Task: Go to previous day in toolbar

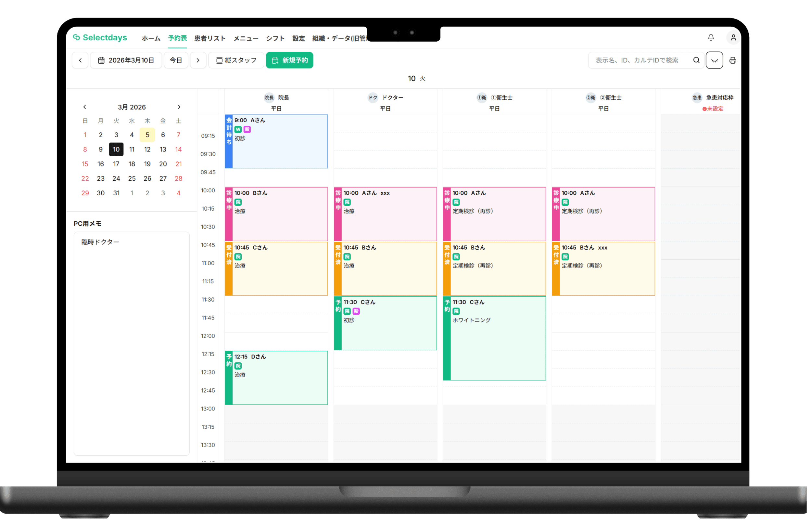Action: [x=80, y=60]
